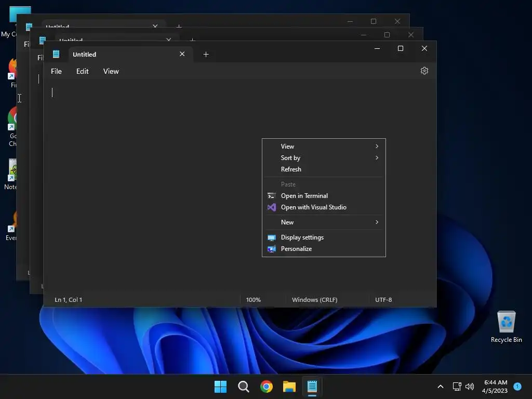Click the UTF-8 encoding indicator
Image resolution: width=532 pixels, height=399 pixels.
pos(383,300)
